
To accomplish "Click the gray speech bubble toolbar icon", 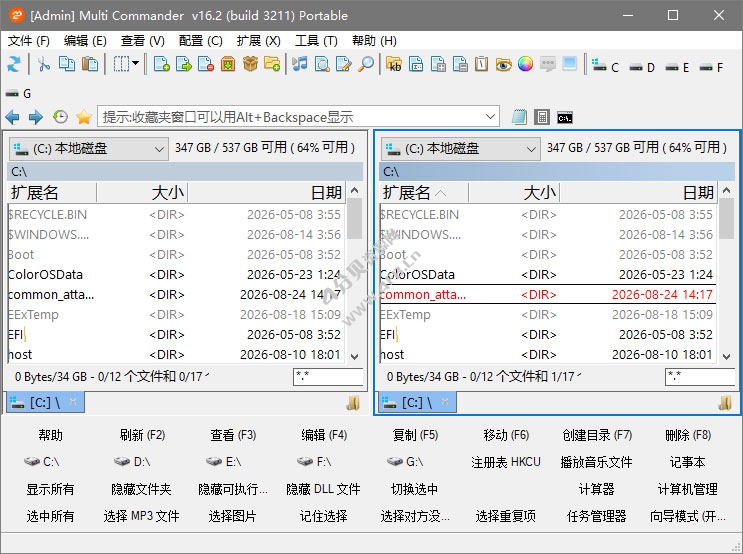I will click(548, 64).
